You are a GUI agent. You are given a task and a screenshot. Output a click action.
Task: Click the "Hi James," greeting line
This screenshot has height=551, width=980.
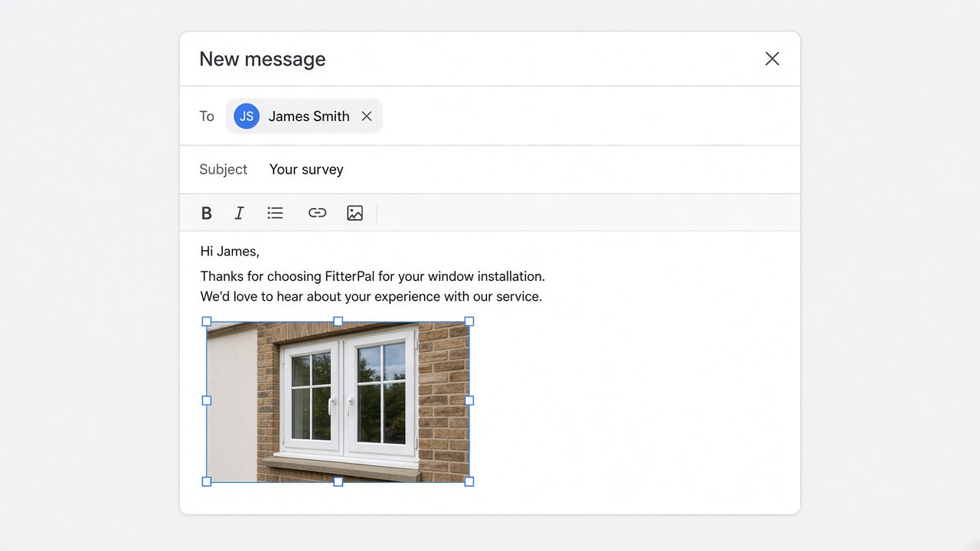click(x=230, y=251)
